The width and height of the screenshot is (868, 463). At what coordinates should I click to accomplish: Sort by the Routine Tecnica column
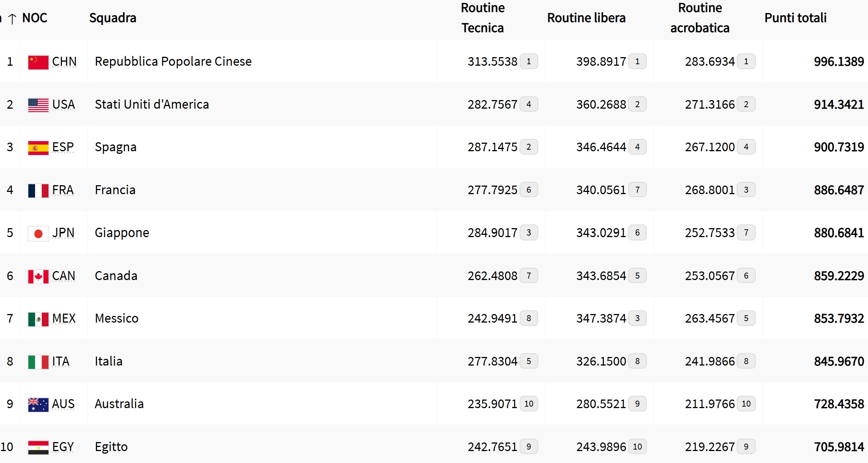tap(482, 18)
